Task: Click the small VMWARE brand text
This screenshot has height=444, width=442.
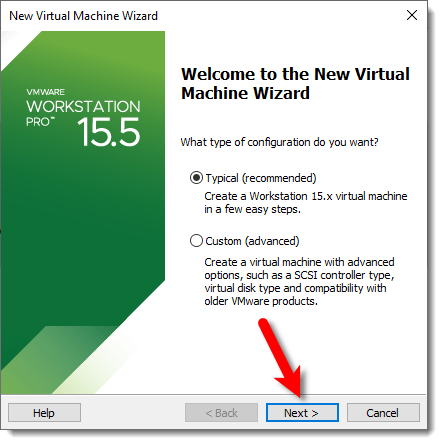Action: 46,92
